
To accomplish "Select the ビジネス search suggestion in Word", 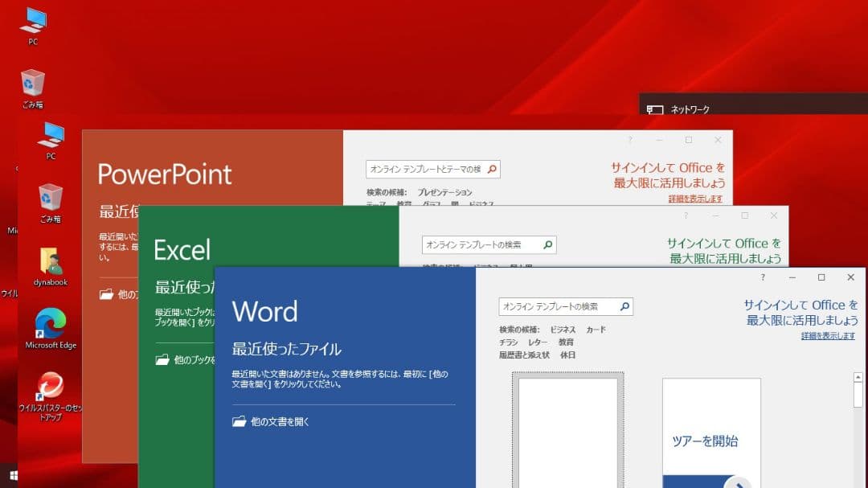I will pos(563,329).
